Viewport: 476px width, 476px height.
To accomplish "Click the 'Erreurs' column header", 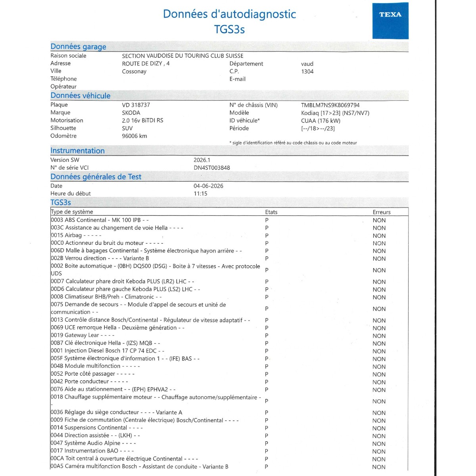I will 382,212.
